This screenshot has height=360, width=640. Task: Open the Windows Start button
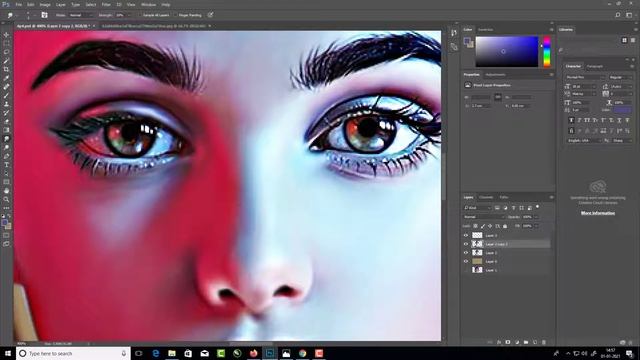click(8, 353)
